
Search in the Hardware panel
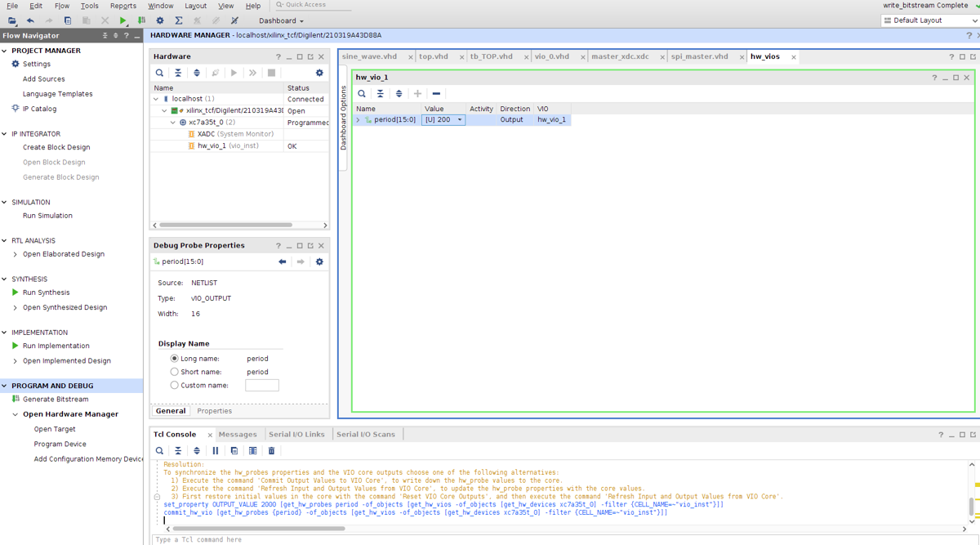(159, 73)
